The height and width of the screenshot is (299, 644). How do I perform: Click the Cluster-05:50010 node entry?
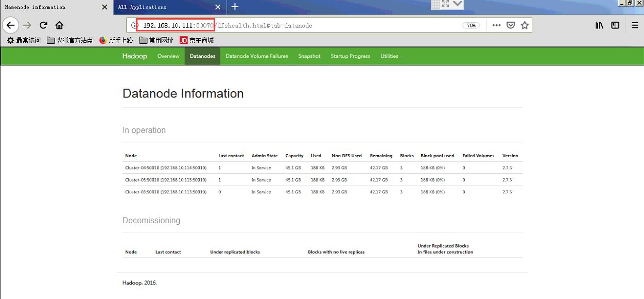tap(166, 180)
